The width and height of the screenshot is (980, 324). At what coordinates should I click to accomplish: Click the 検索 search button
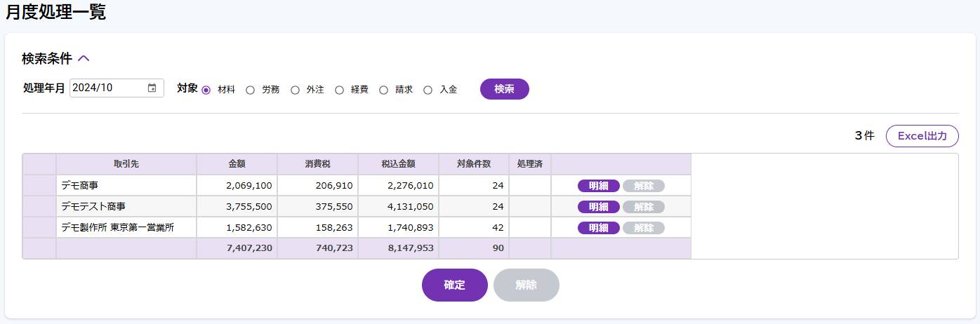[505, 89]
